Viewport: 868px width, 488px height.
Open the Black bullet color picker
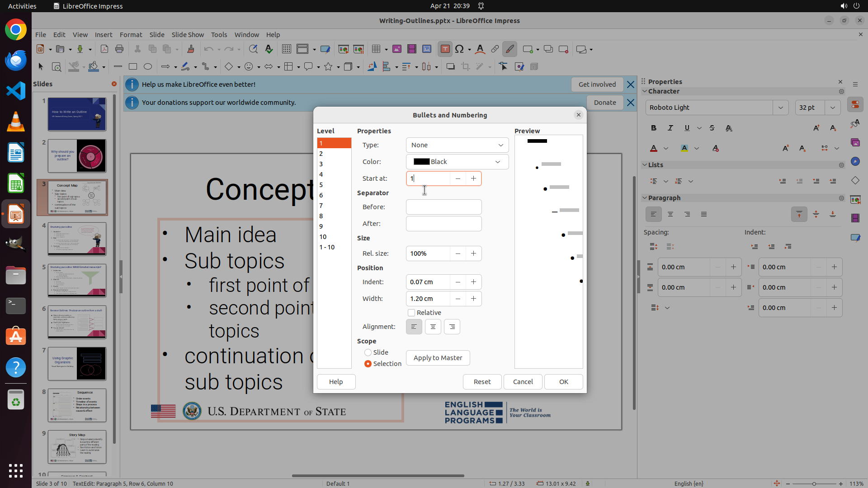tap(457, 162)
